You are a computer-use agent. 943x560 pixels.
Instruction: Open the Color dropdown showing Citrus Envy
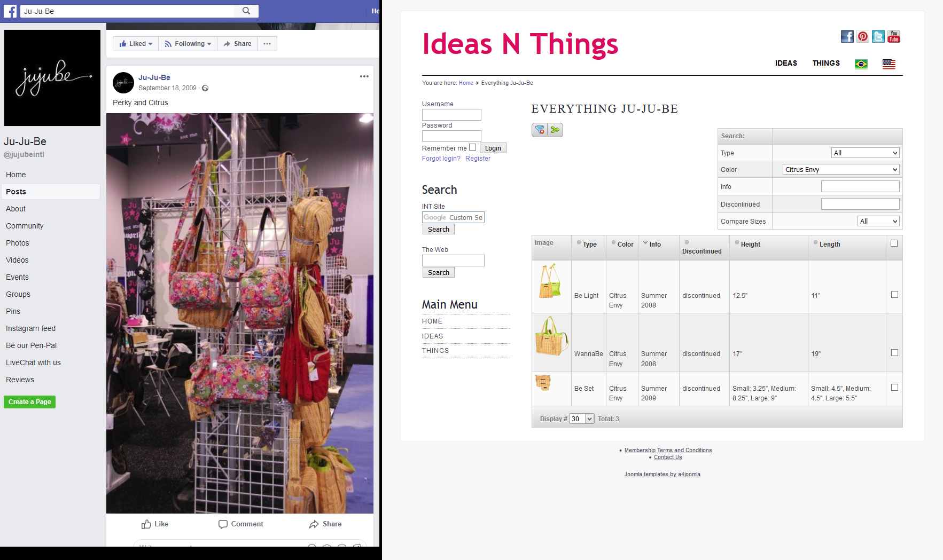[x=841, y=170]
